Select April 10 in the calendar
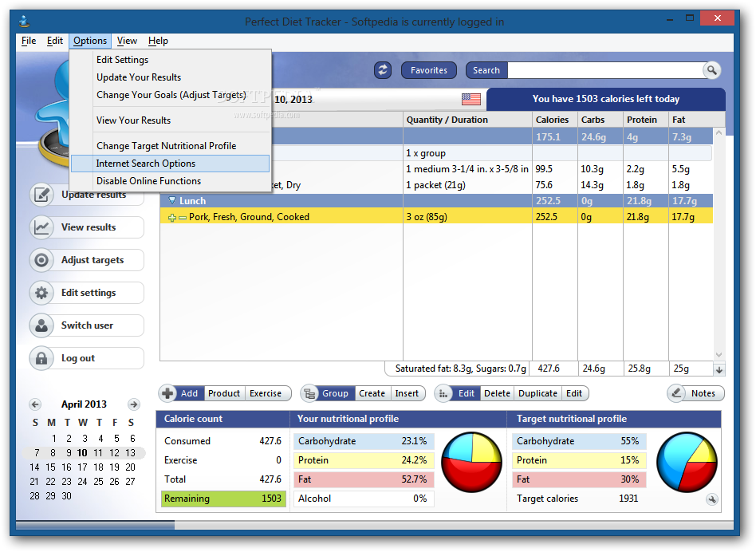 (82, 453)
